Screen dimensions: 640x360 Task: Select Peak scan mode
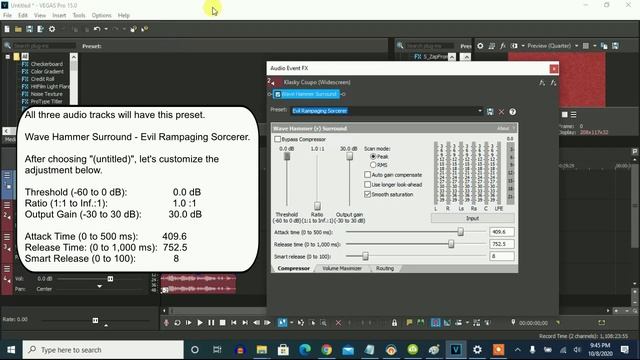tap(373, 156)
